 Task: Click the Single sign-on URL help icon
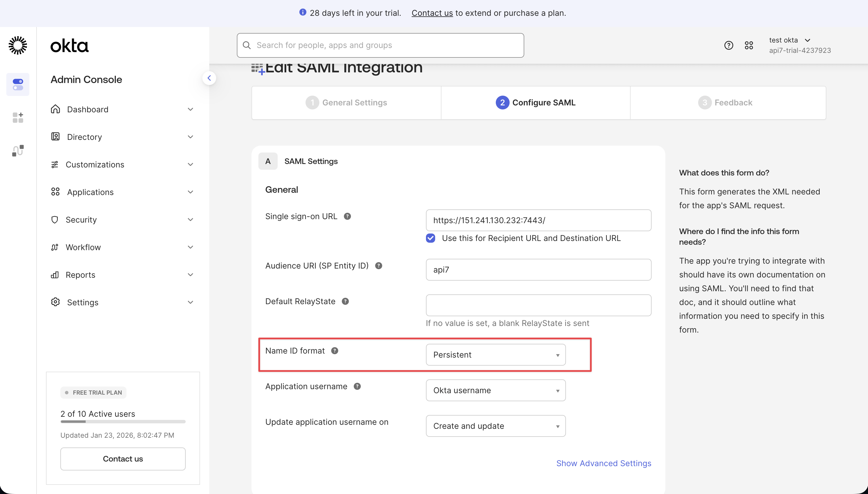[x=348, y=216]
